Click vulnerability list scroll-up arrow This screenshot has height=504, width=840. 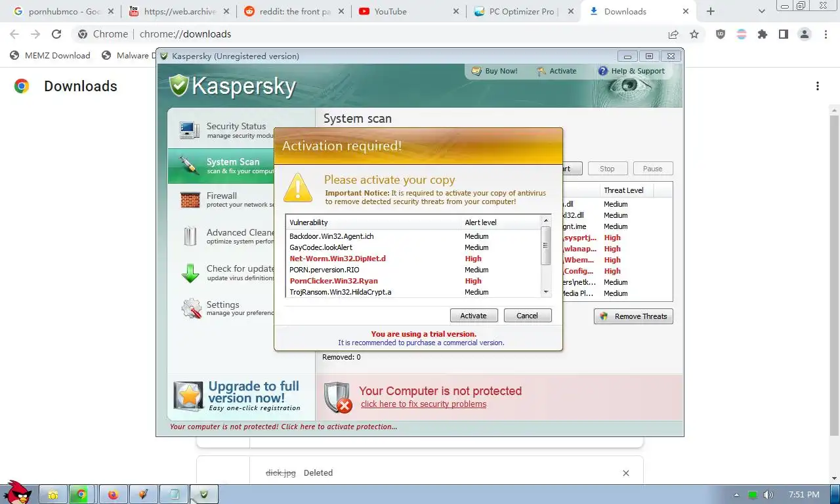pos(546,221)
